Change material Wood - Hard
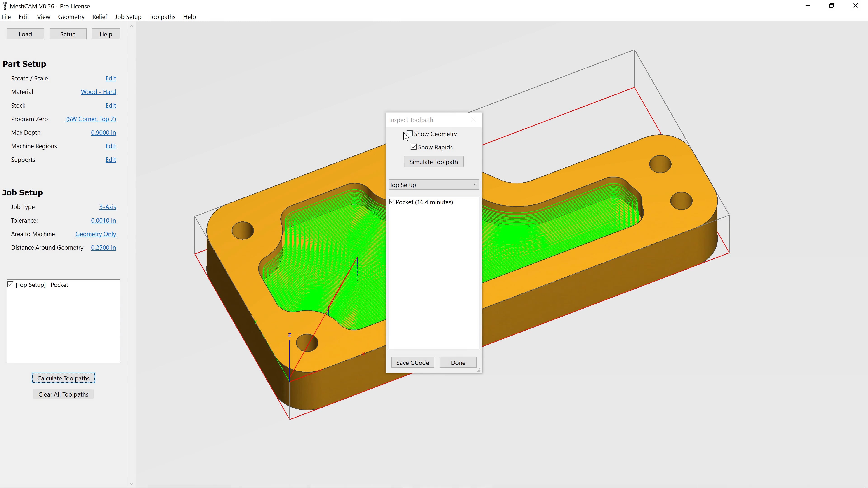This screenshot has width=868, height=488. (x=98, y=92)
